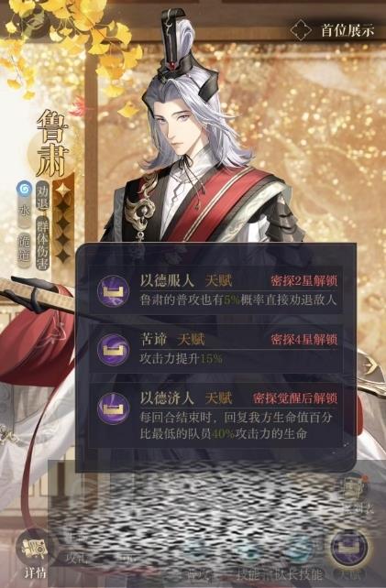Viewport: 386px width, 588px height.
Task: Click the water element swirl icon
Action: click(x=25, y=191)
